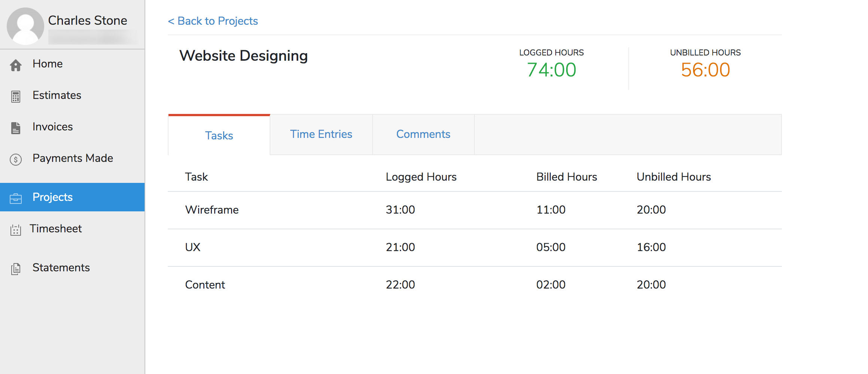Click the Home house icon
This screenshot has width=868, height=374.
click(16, 65)
